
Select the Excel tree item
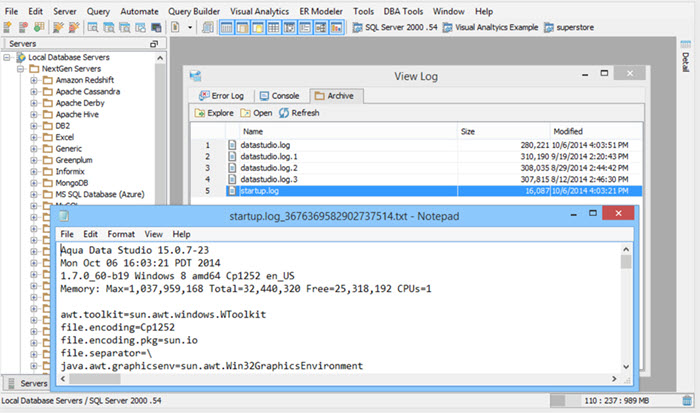[x=65, y=137]
